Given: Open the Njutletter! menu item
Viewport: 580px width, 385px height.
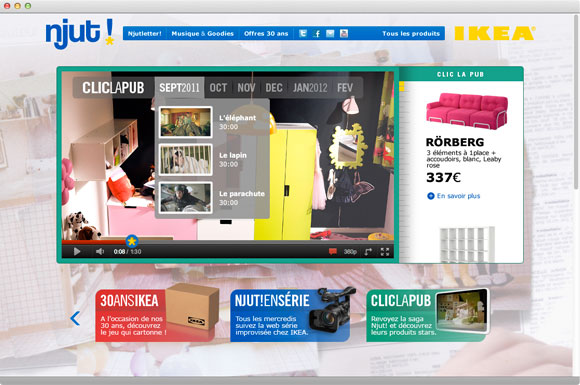Looking at the screenshot, I should pyautogui.click(x=145, y=34).
